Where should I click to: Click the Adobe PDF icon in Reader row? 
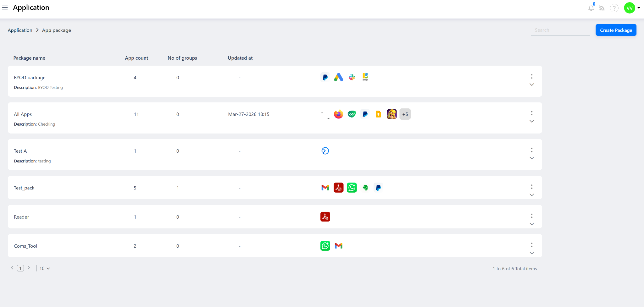(325, 217)
